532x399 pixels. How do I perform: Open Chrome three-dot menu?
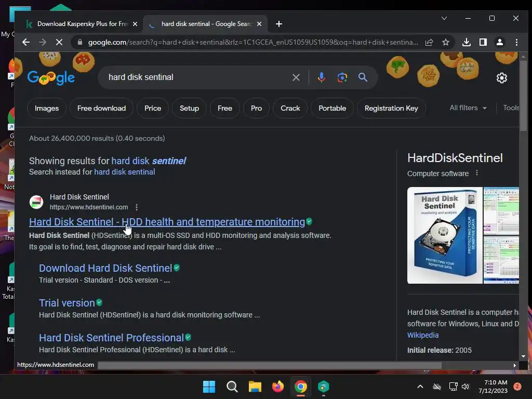[516, 42]
